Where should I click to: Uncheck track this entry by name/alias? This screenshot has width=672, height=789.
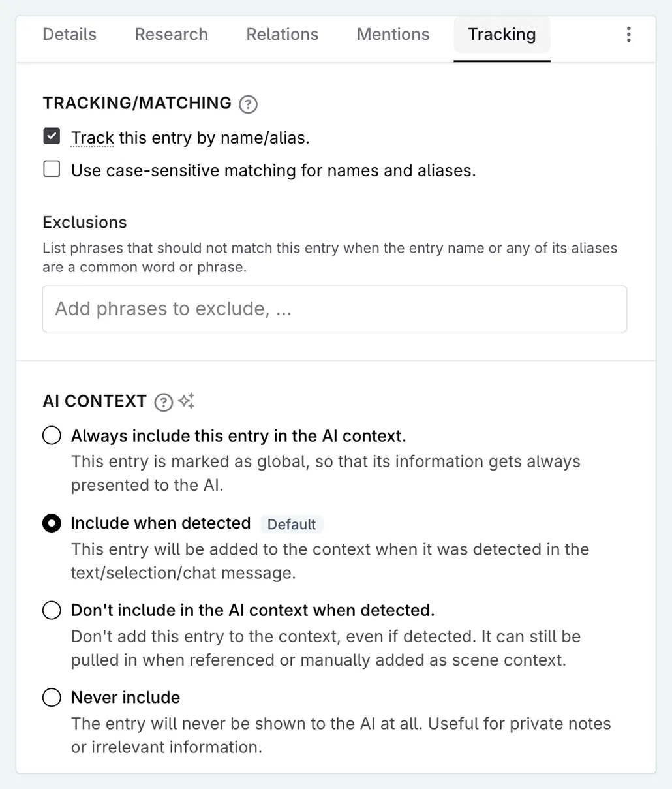(52, 136)
